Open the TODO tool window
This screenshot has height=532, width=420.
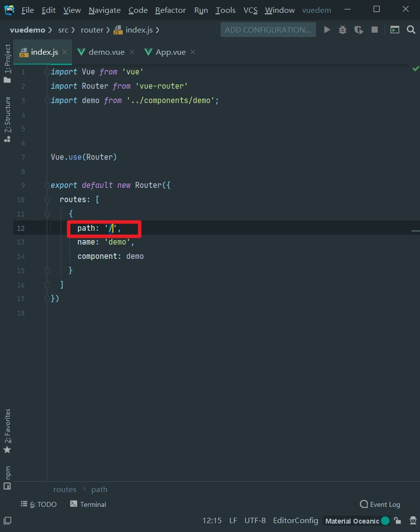38,504
